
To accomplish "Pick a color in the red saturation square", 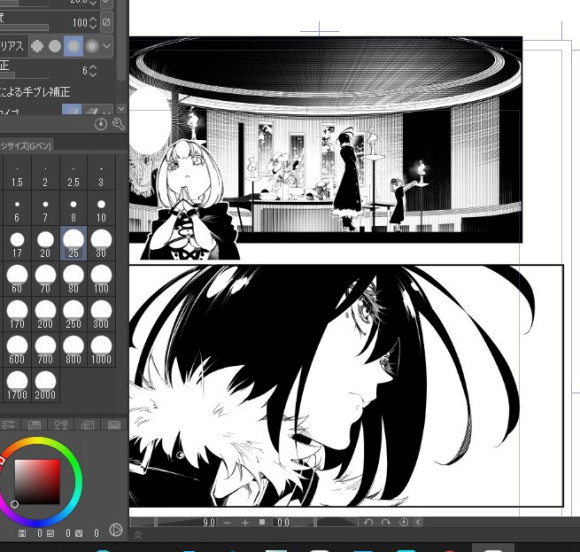I will [37, 482].
